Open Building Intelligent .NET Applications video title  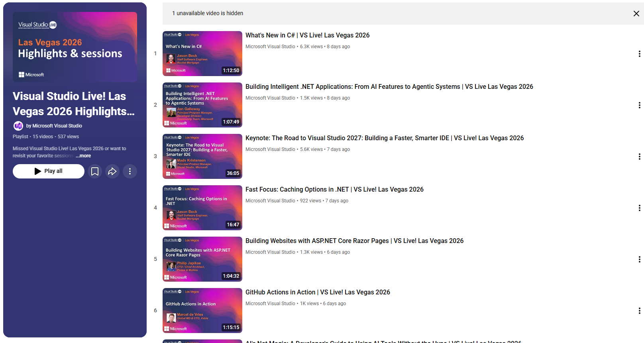389,87
